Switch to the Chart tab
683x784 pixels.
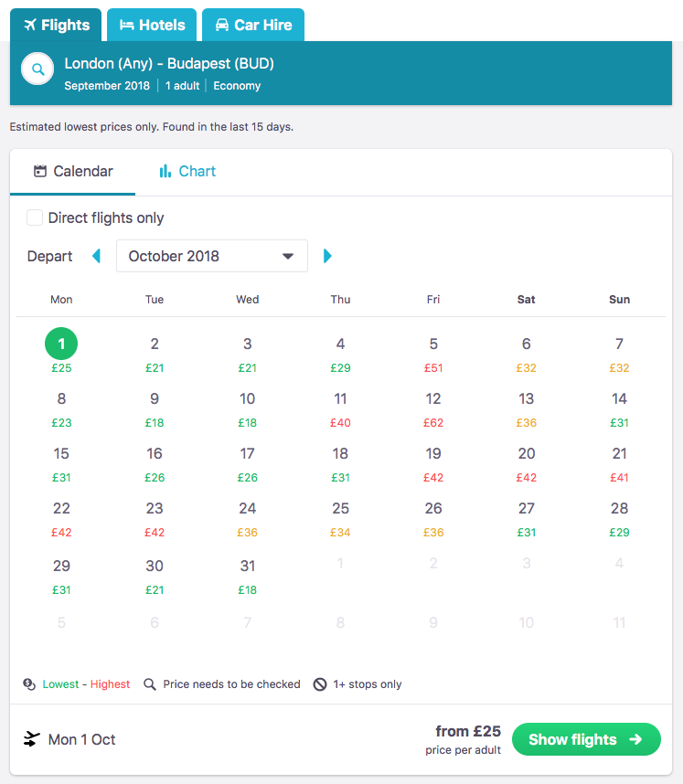pos(195,171)
